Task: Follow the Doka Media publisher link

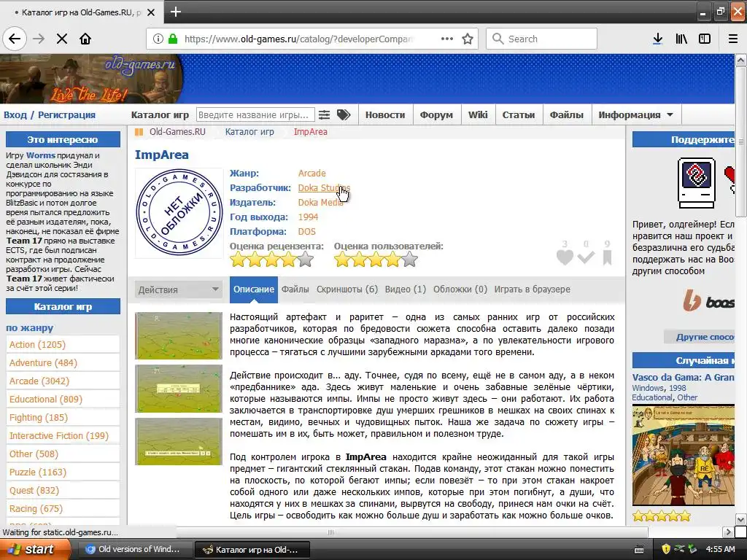Action: [321, 203]
